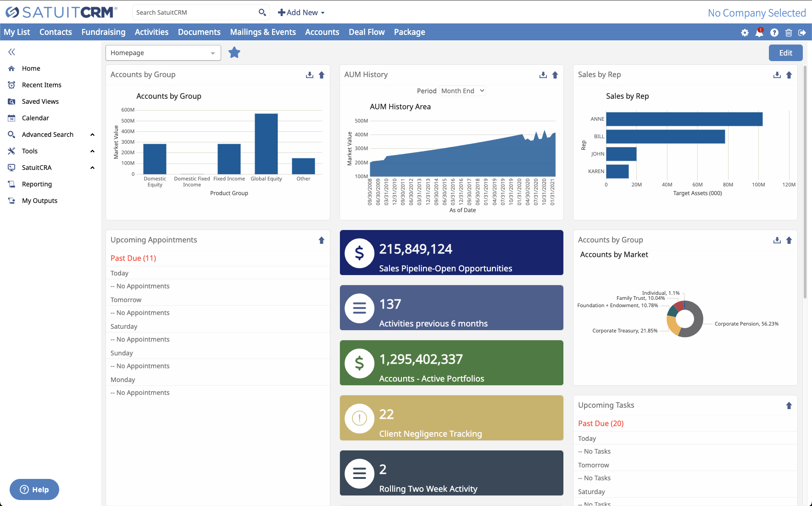Click the star to favorite the Homepage view

pos(234,52)
